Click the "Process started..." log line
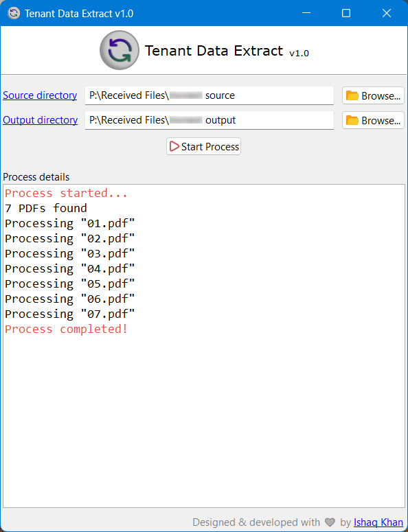Viewport: 408px width, 532px height. 66,193
